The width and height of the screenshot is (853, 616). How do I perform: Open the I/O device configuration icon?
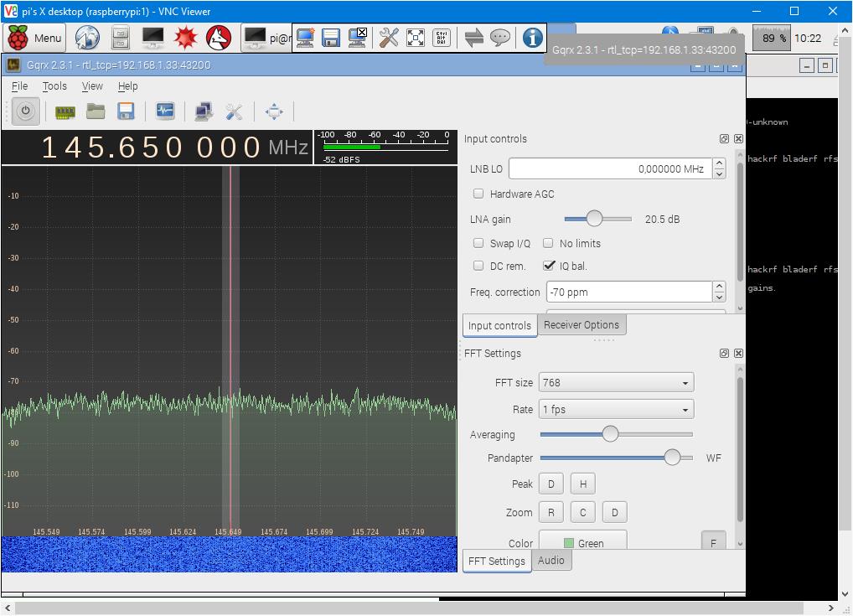tap(65, 112)
